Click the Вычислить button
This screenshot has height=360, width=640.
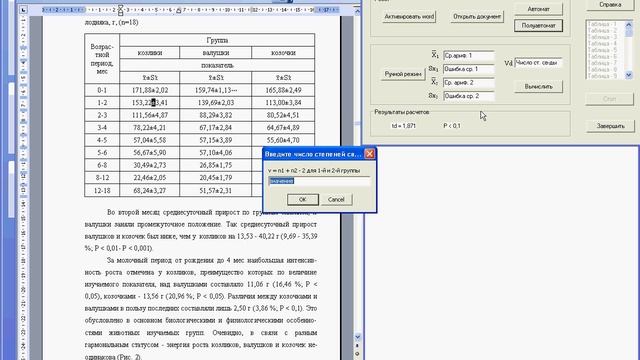[538, 87]
